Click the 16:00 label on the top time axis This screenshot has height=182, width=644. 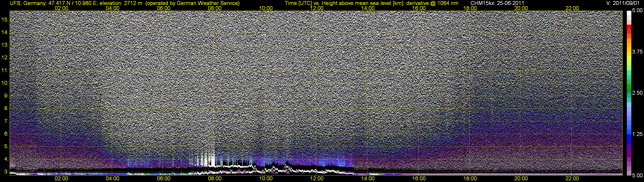419,8
